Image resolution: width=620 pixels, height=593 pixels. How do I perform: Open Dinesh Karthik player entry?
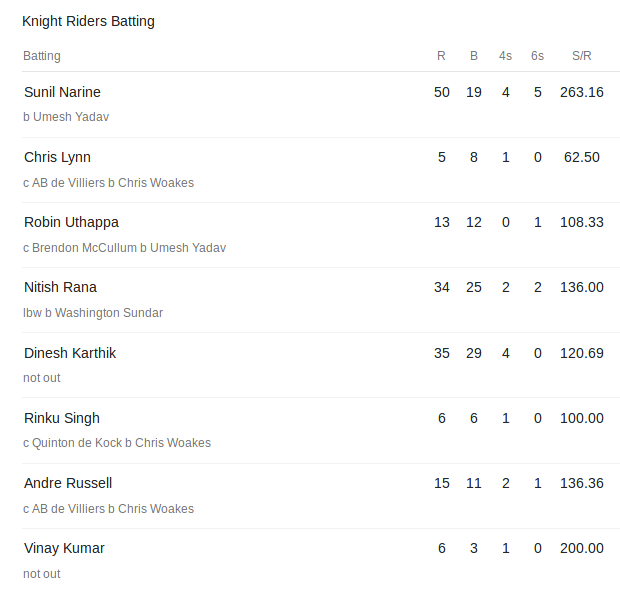point(70,353)
